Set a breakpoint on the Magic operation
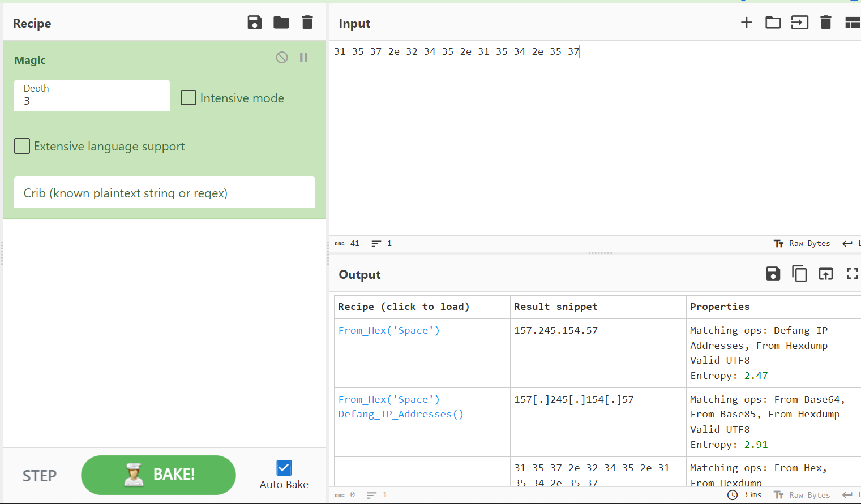 (303, 57)
